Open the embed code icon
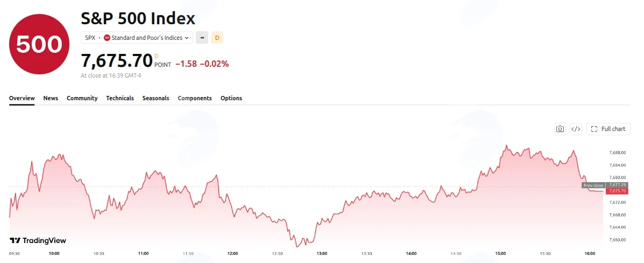 tap(576, 129)
